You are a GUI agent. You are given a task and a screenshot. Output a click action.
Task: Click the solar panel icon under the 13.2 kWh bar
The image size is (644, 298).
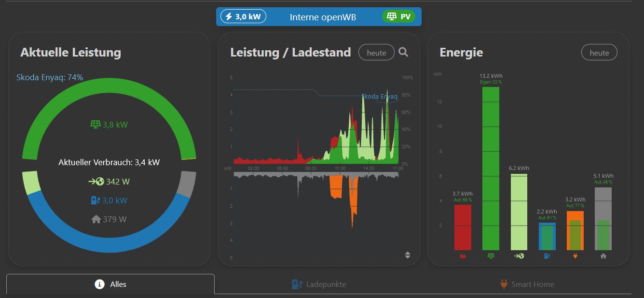coord(491,256)
